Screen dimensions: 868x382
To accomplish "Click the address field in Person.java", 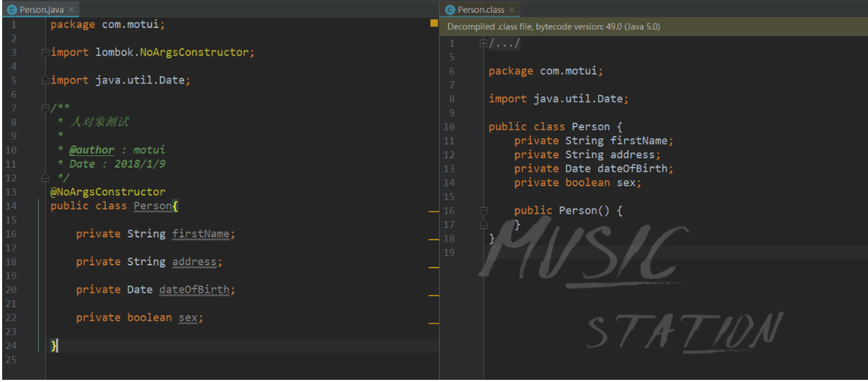I will (x=194, y=262).
